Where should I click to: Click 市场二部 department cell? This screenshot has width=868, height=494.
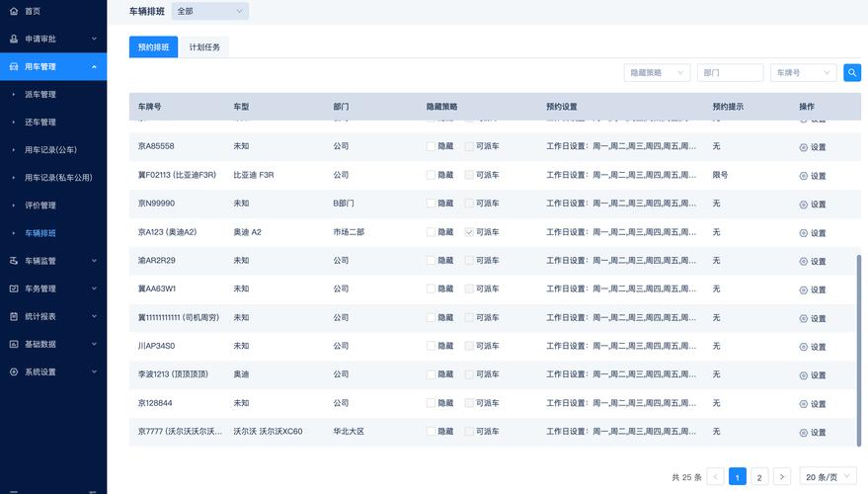click(x=349, y=232)
